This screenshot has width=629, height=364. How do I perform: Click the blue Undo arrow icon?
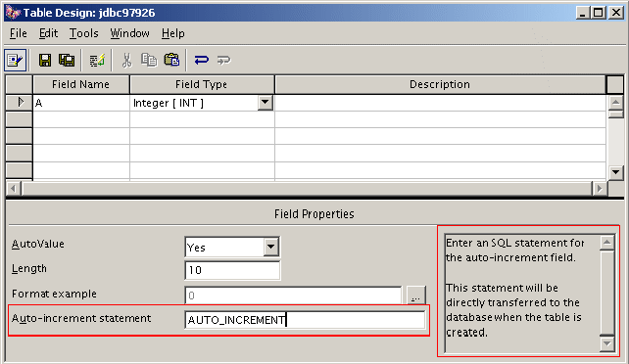[x=202, y=60]
